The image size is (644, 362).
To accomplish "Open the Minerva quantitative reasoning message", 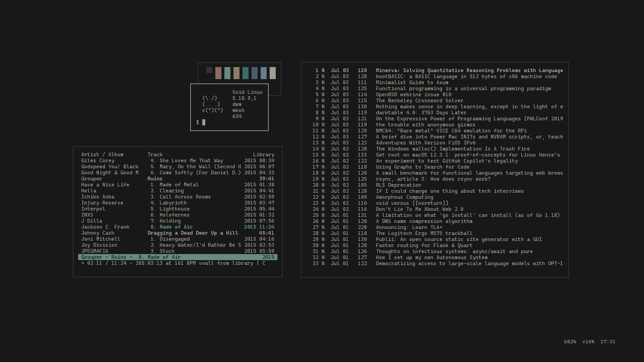I will (x=469, y=70).
